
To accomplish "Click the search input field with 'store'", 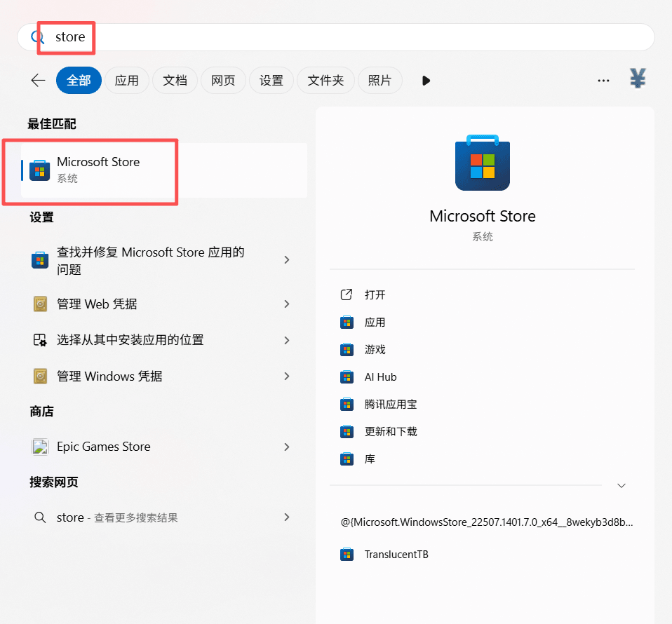I will pos(351,37).
